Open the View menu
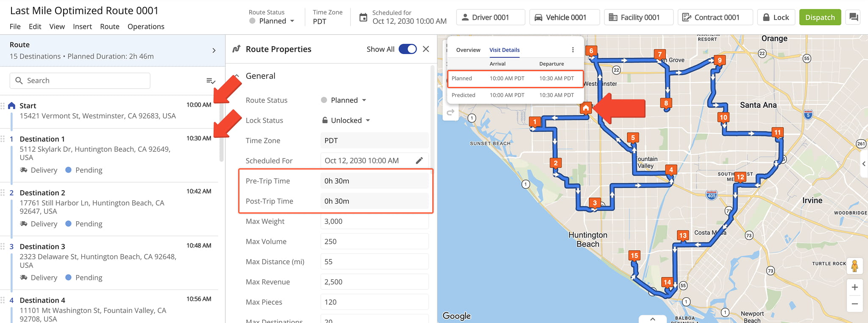 point(57,26)
